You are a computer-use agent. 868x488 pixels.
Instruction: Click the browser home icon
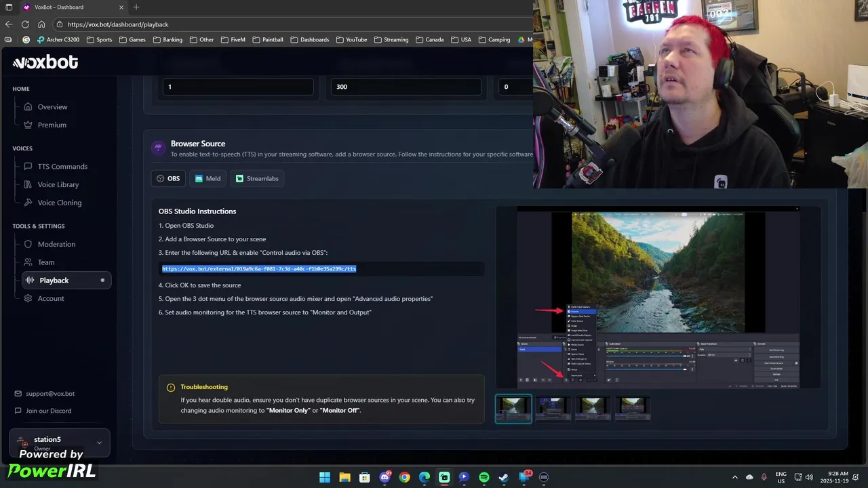[41, 24]
